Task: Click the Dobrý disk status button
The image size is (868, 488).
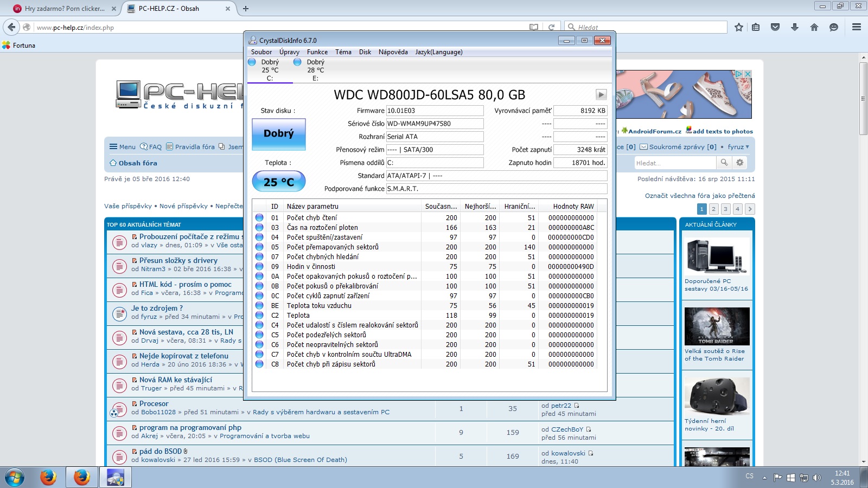Action: (x=279, y=134)
